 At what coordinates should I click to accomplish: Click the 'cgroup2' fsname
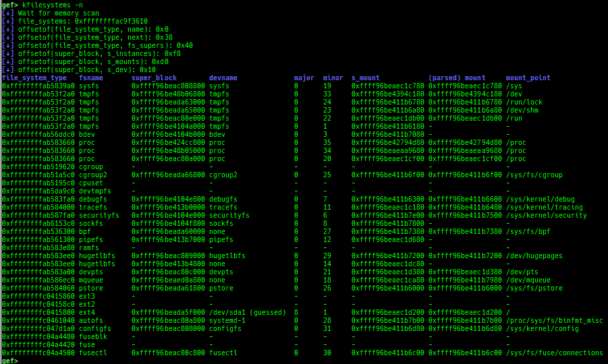[93, 175]
